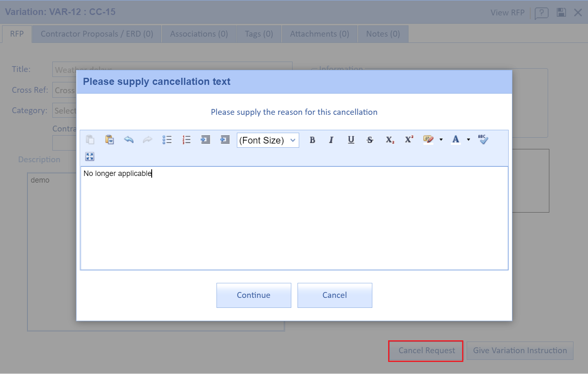Expand the highlight color dropdown arrow
This screenshot has width=588, height=374.
[x=441, y=140]
